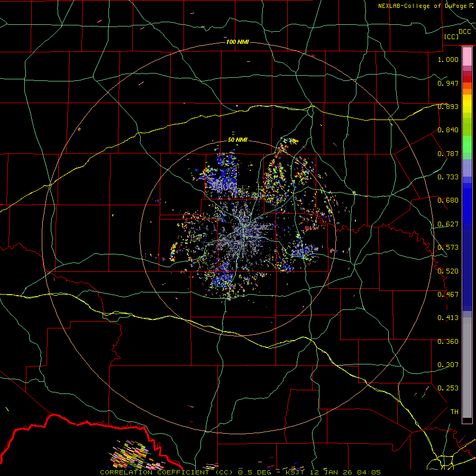The width and height of the screenshot is (476, 476).
Task: Click the 0.307 value on color scale
Action: coord(448,365)
